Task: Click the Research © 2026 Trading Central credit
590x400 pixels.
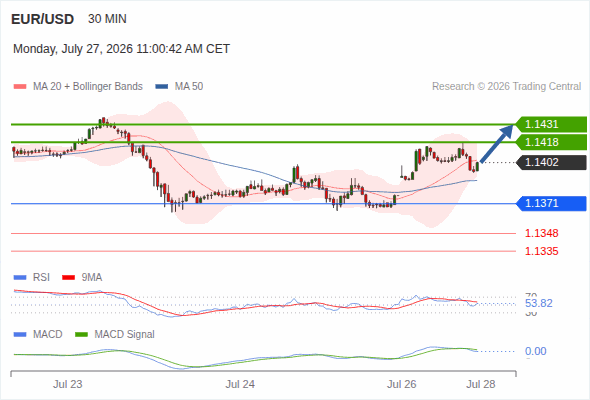Action: click(x=506, y=87)
